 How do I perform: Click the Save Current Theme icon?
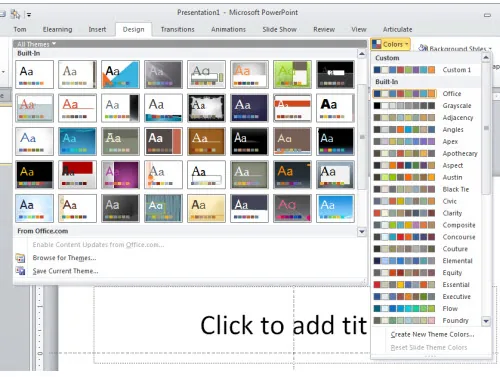(x=20, y=271)
